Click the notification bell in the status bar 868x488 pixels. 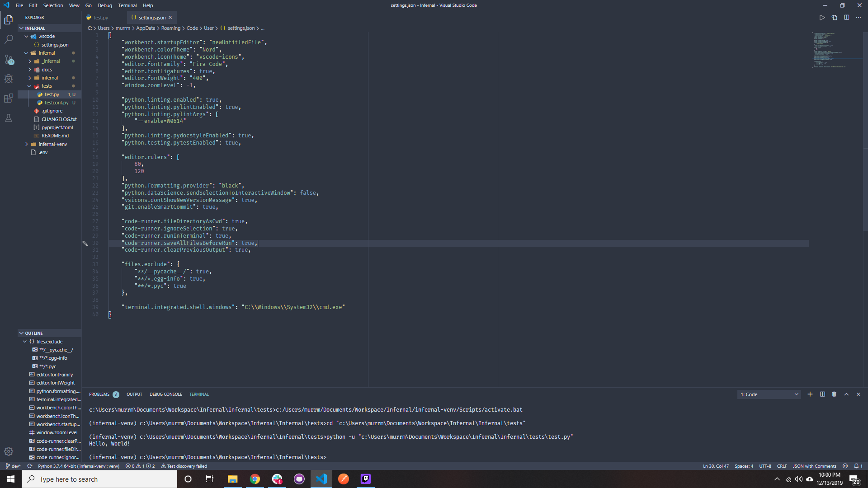tap(857, 466)
